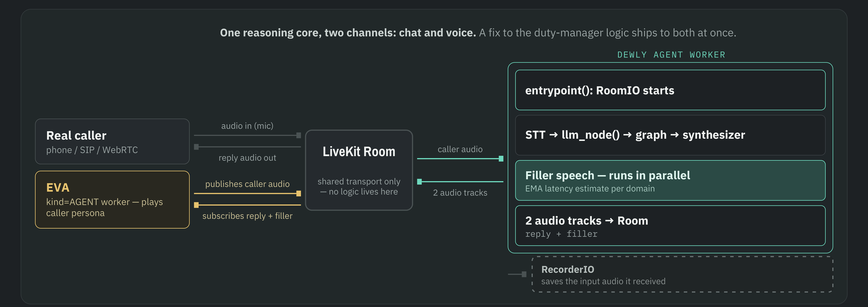The height and width of the screenshot is (307, 868).
Task: Click the 'publishes caller audio' label
Action: (x=247, y=184)
